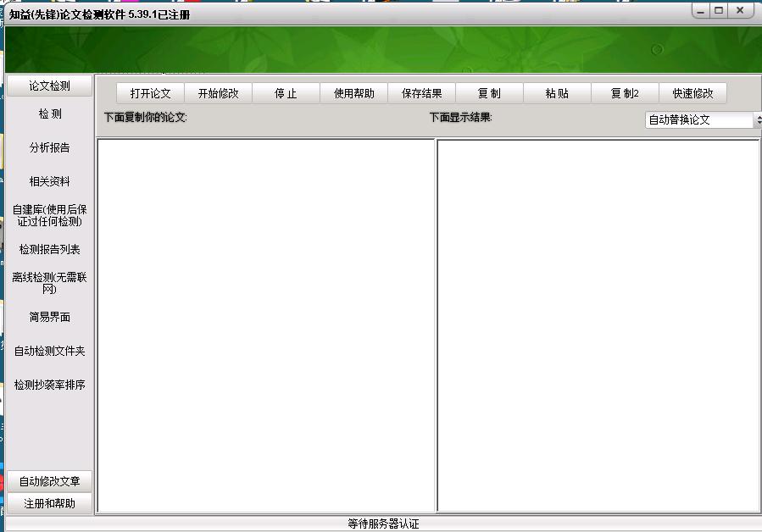The height and width of the screenshot is (532, 762).
Task: Click the 快速修改 button
Action: tap(692, 93)
